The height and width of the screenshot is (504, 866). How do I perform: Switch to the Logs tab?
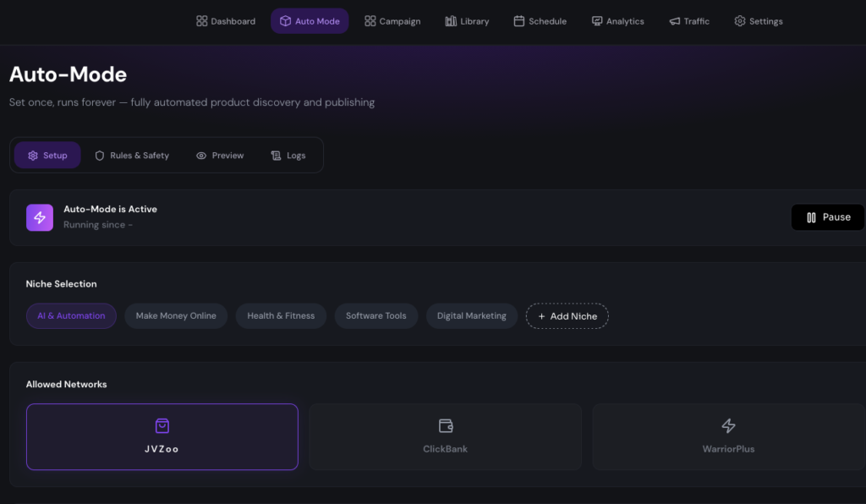click(x=288, y=155)
